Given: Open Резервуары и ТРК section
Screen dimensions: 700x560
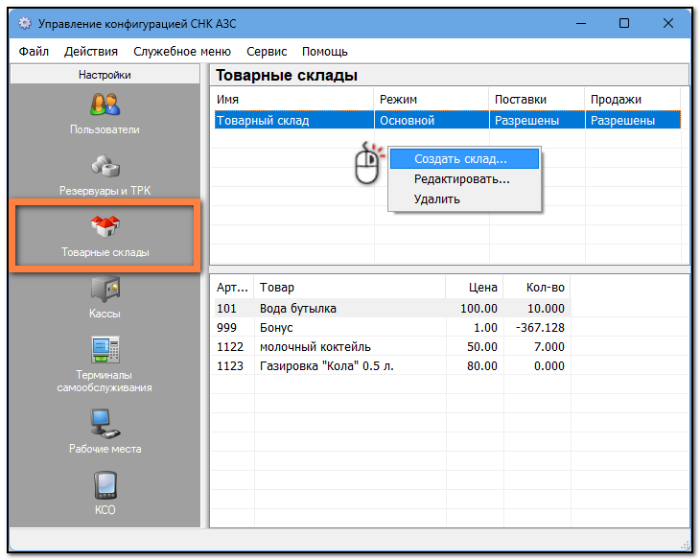Looking at the screenshot, I should [105, 175].
